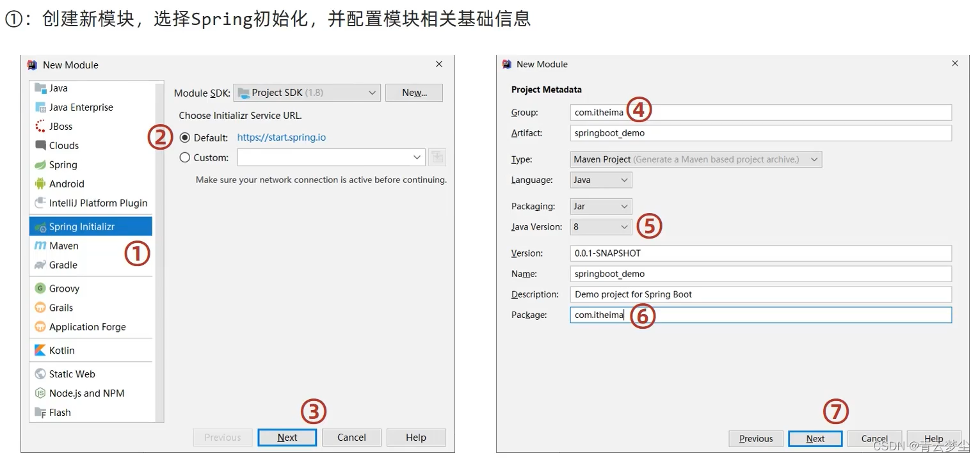Select the "Static Web" row text
980x458 pixels.
point(72,374)
